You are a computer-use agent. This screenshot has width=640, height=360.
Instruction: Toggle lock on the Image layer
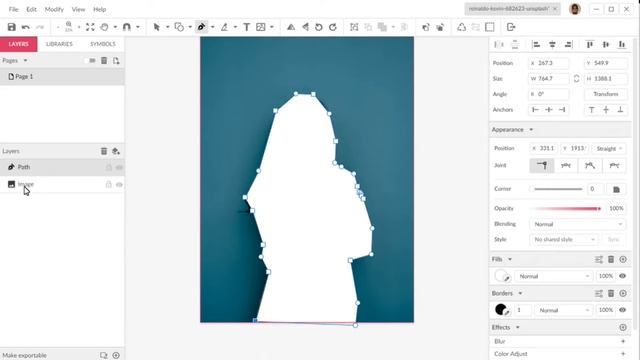(x=109, y=184)
